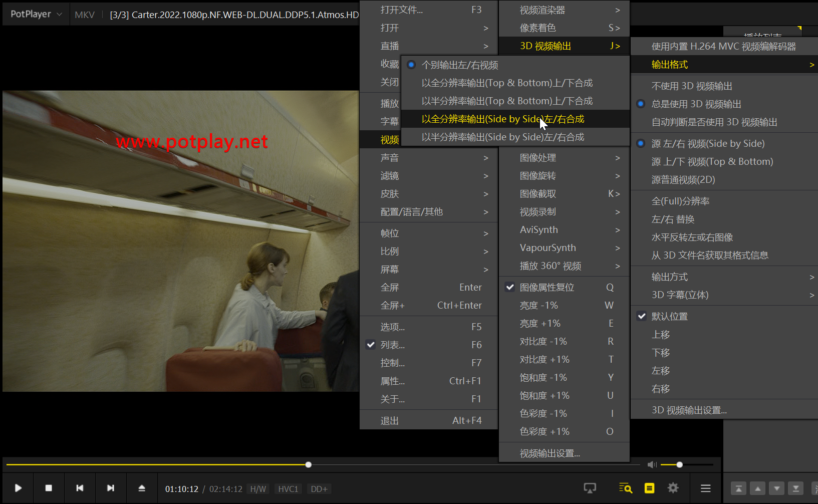
Task: Expand the 图像处理 submenu
Action: coord(564,158)
